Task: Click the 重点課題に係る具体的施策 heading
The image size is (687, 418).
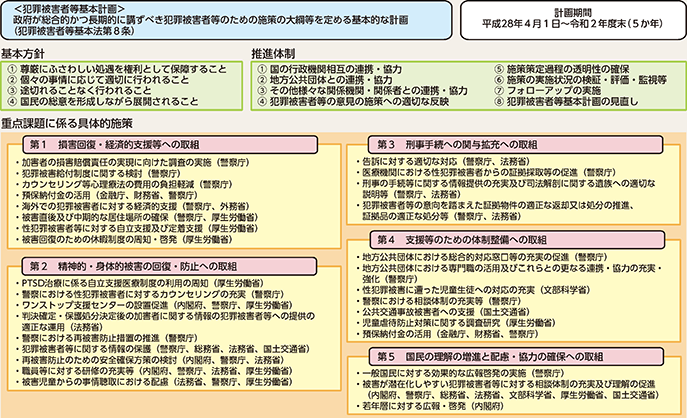Action: (67, 124)
